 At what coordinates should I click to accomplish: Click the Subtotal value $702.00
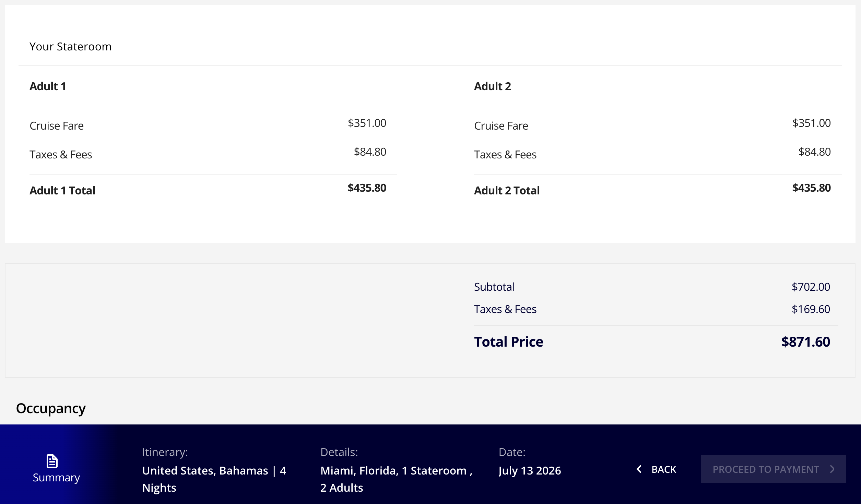coord(811,287)
